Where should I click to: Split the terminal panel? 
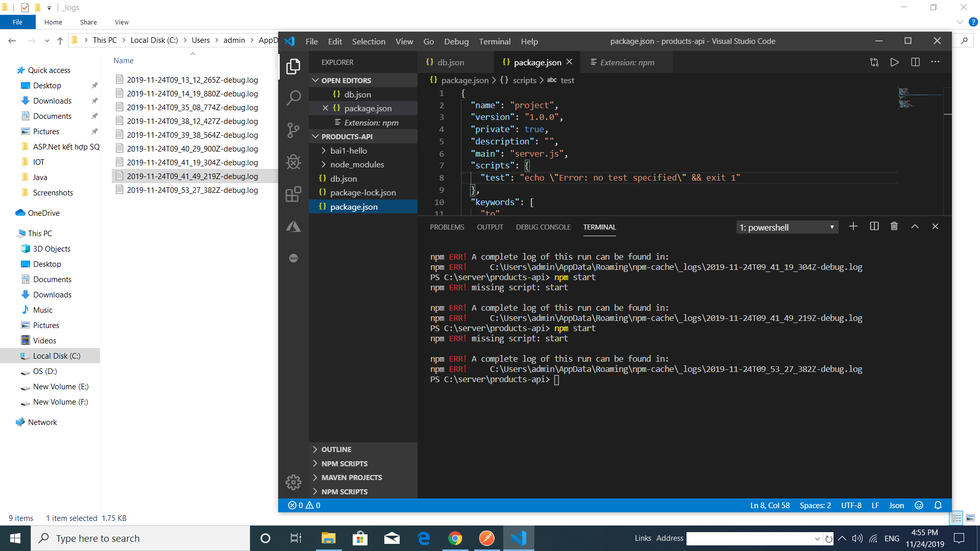point(874,226)
